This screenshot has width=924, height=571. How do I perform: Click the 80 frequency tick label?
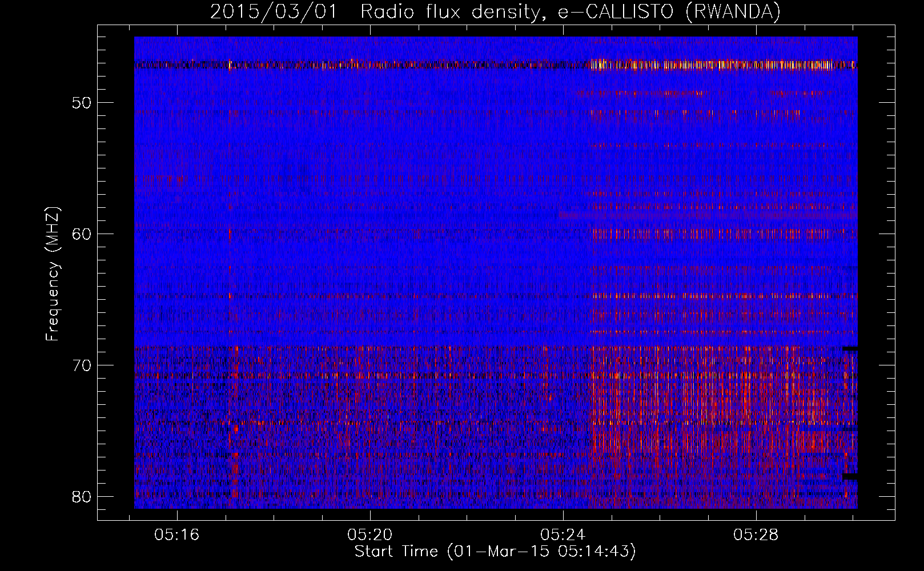tap(82, 496)
